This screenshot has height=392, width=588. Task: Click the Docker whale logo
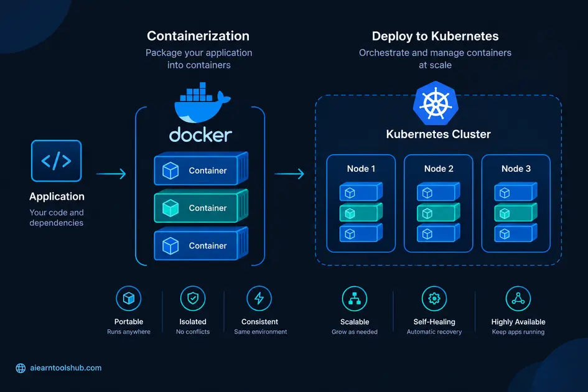coord(202,103)
